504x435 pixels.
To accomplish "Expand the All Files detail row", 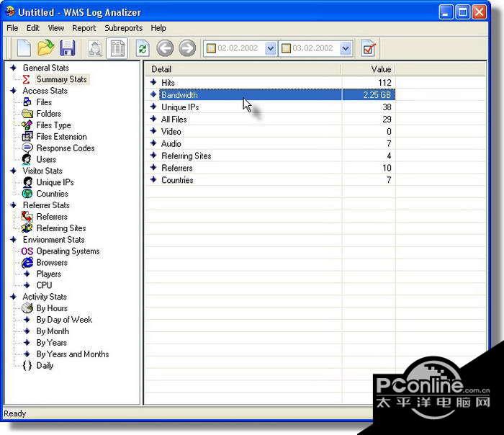I will (x=153, y=119).
